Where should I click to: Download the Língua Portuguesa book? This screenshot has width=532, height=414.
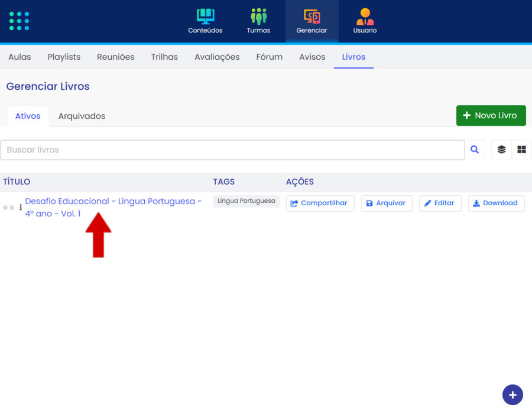[496, 203]
